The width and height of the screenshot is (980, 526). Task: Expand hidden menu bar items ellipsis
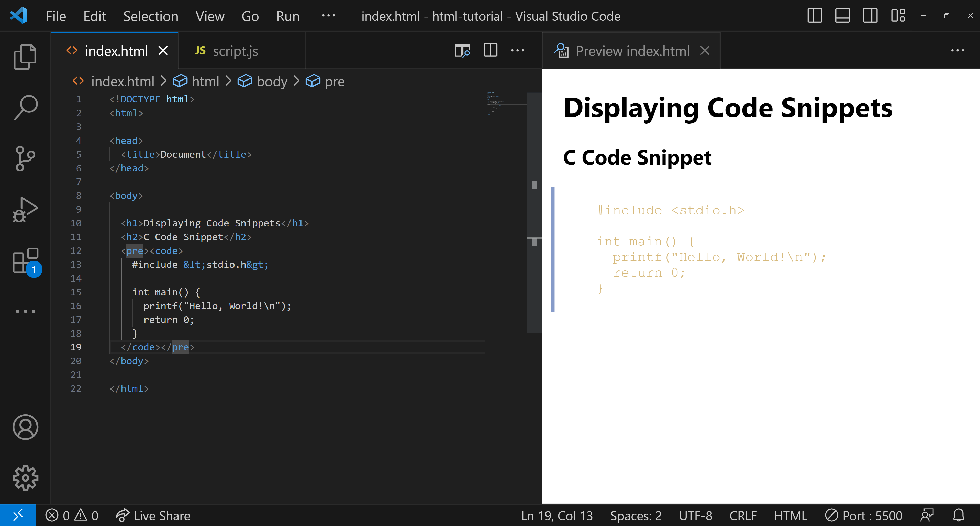coord(328,16)
